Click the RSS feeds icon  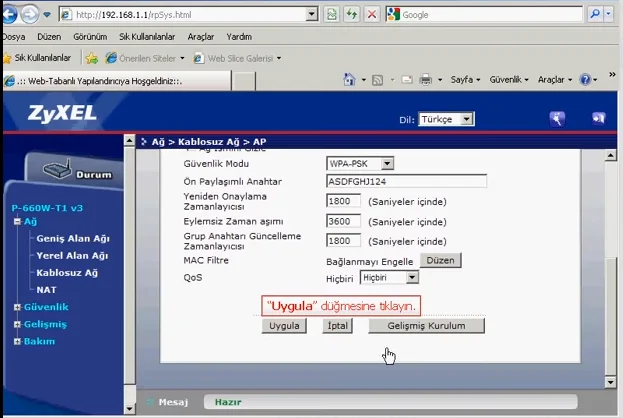[x=377, y=80]
